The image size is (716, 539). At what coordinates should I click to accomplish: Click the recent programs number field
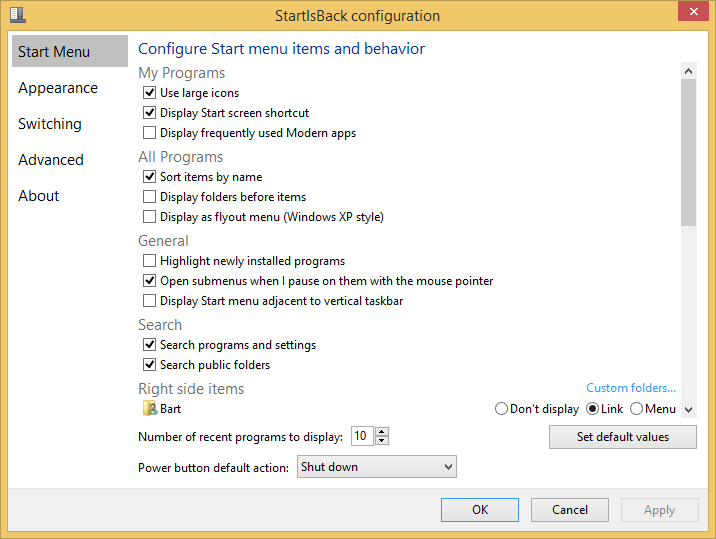tap(362, 436)
